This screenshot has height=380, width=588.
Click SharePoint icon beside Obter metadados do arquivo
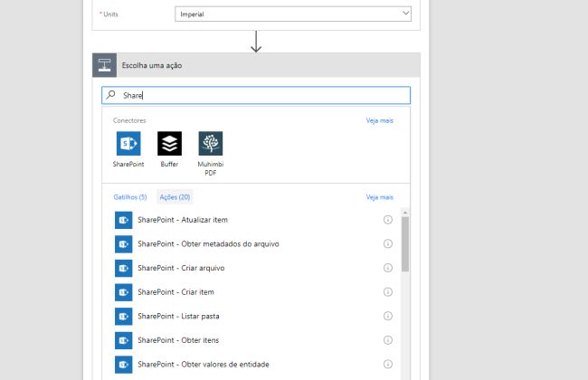coord(123,243)
